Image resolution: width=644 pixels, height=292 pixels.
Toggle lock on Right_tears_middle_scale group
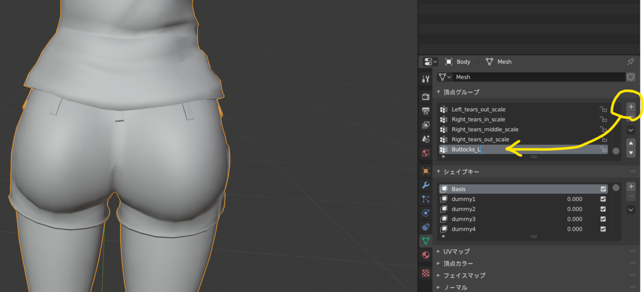pyautogui.click(x=603, y=129)
